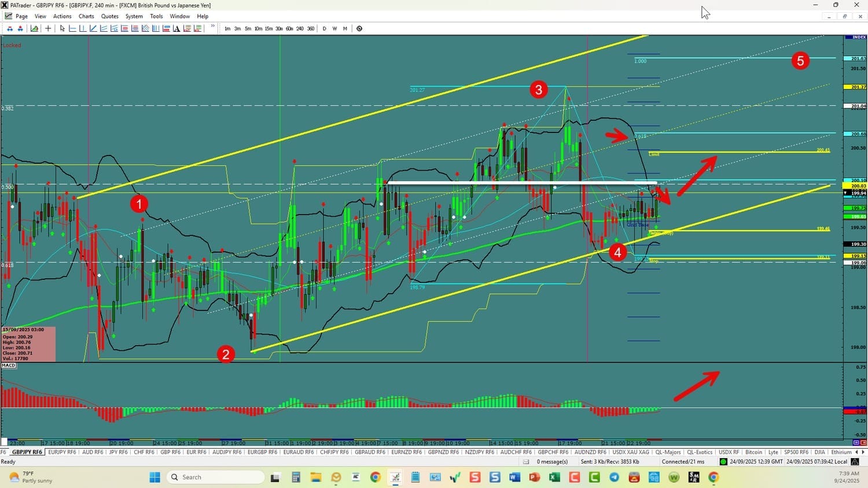Open File Explorer from the taskbar
Image resolution: width=868 pixels, height=488 pixels.
click(315, 477)
